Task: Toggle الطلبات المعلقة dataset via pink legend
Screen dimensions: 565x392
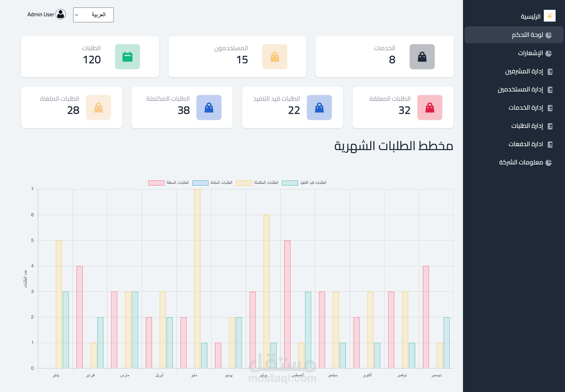Action: point(156,183)
